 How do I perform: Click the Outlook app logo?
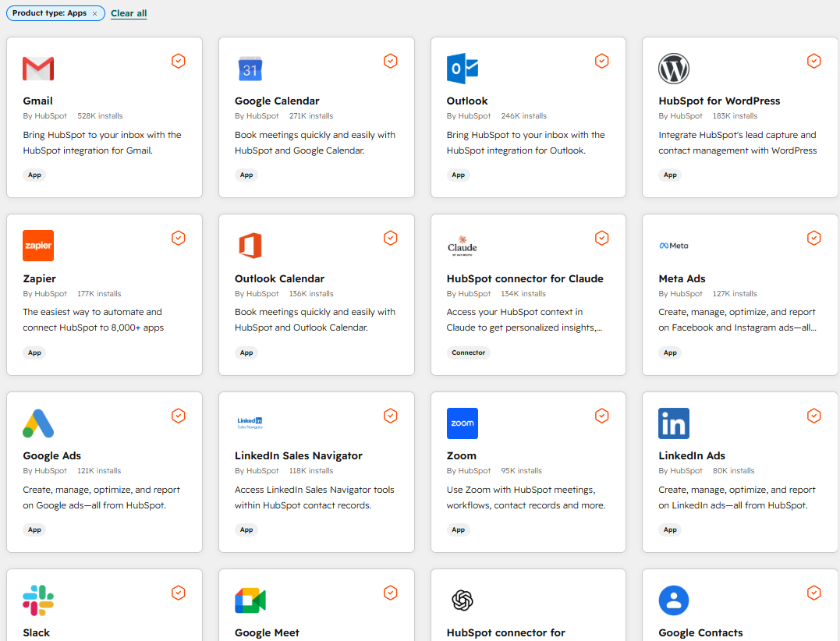pos(463,69)
